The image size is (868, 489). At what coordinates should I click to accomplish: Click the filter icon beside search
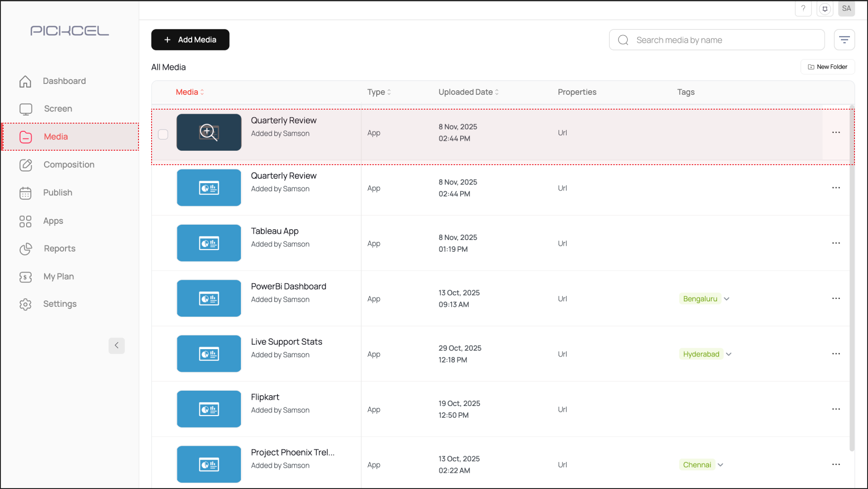(844, 40)
